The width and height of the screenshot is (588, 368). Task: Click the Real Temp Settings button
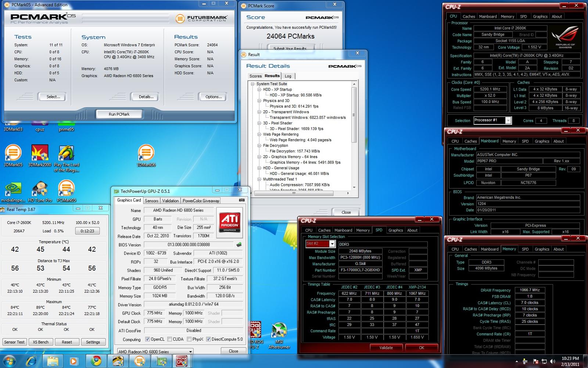pyautogui.click(x=93, y=342)
